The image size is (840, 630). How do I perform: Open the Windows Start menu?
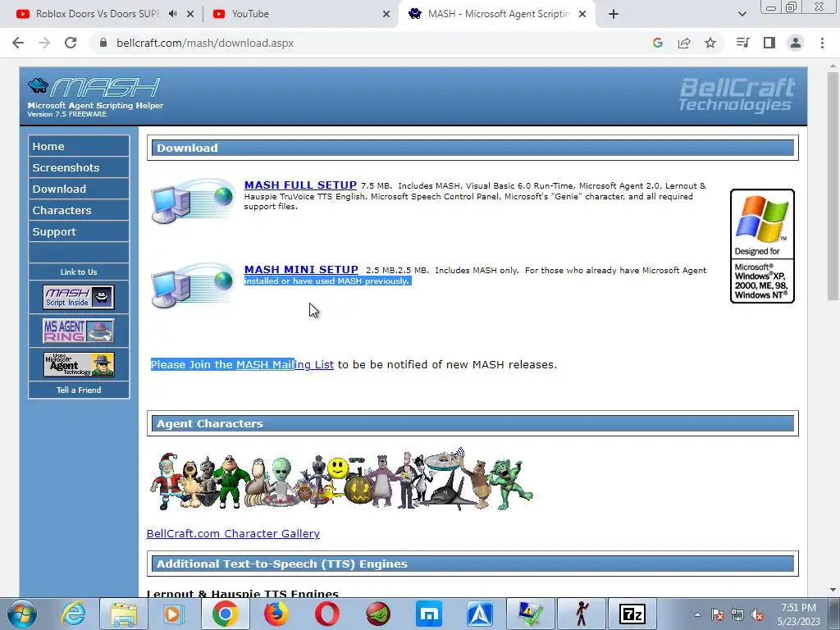(22, 614)
